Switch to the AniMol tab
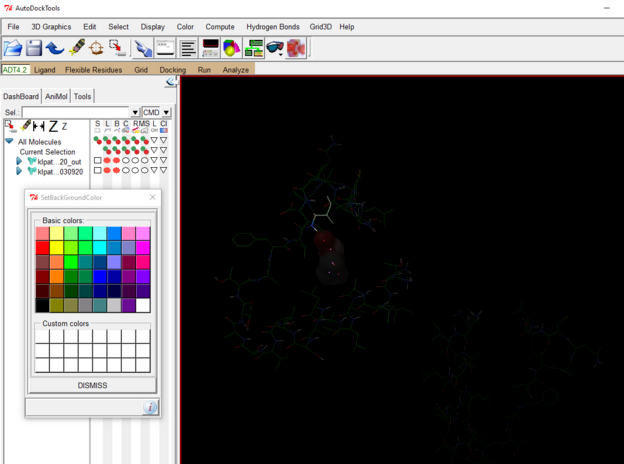This screenshot has height=464, width=624. [x=55, y=97]
